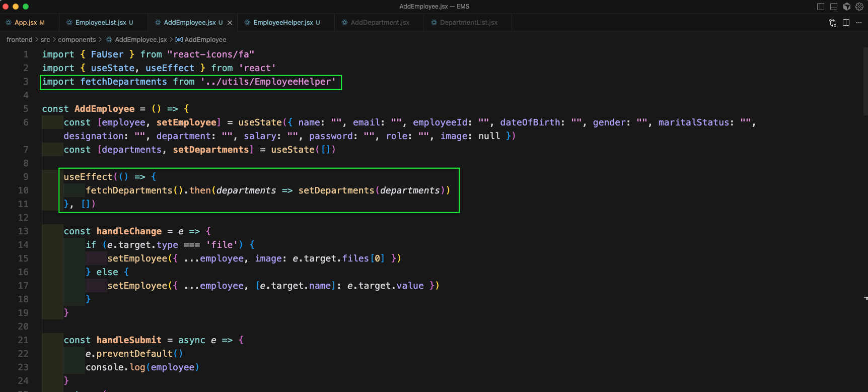This screenshot has height=392, width=868.
Task: Click the 'AddEmployee' component name on line 5
Action: (105, 109)
